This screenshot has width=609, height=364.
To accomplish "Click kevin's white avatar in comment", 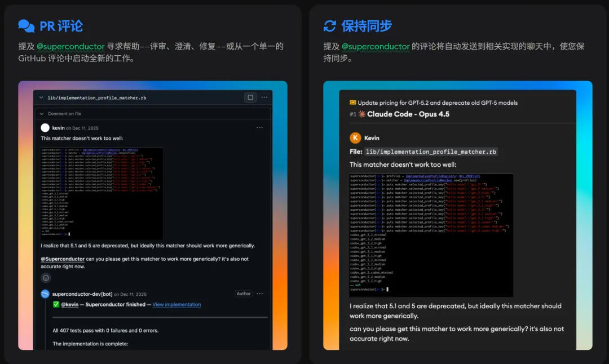I will click(x=45, y=128).
